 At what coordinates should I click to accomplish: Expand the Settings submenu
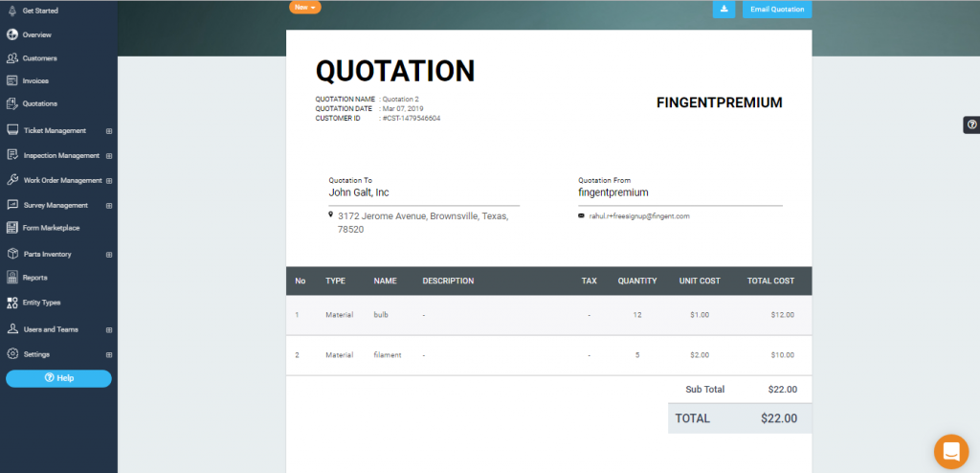point(109,354)
